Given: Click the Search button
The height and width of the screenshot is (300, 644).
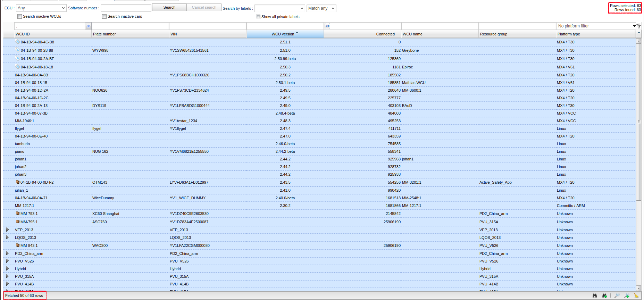Looking at the screenshot, I should [169, 7].
